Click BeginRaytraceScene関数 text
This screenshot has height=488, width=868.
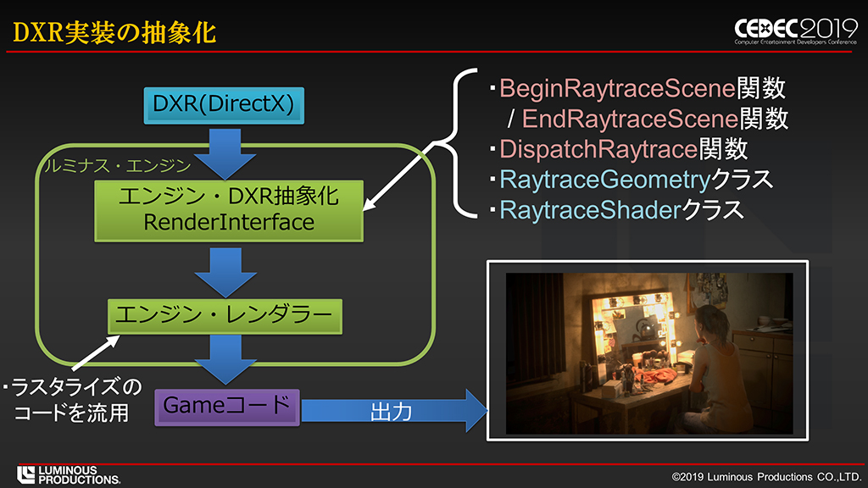[643, 88]
